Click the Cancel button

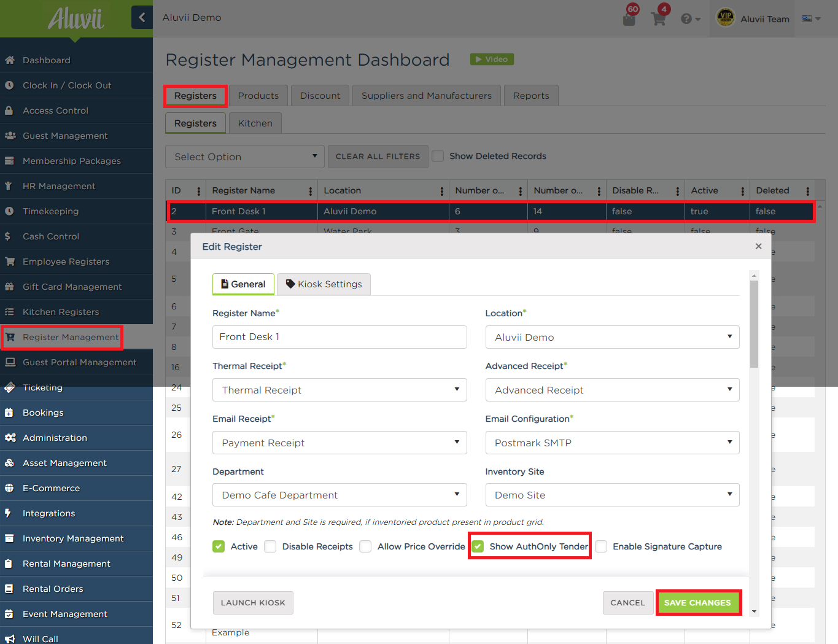coord(627,603)
